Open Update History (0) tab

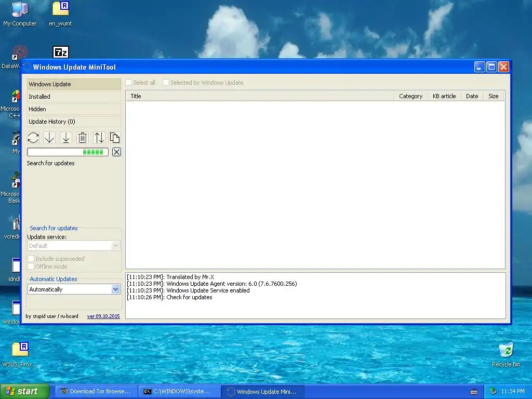[x=74, y=122]
